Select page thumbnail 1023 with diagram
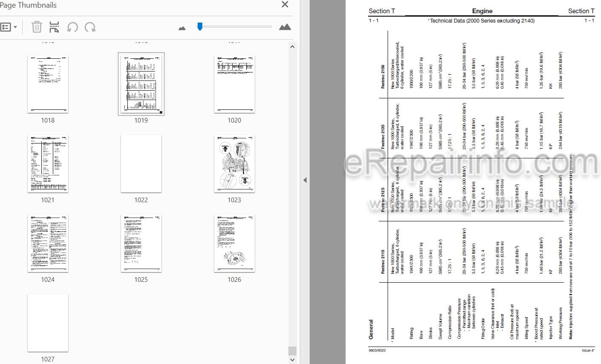This screenshot has height=364, width=601. click(x=234, y=164)
